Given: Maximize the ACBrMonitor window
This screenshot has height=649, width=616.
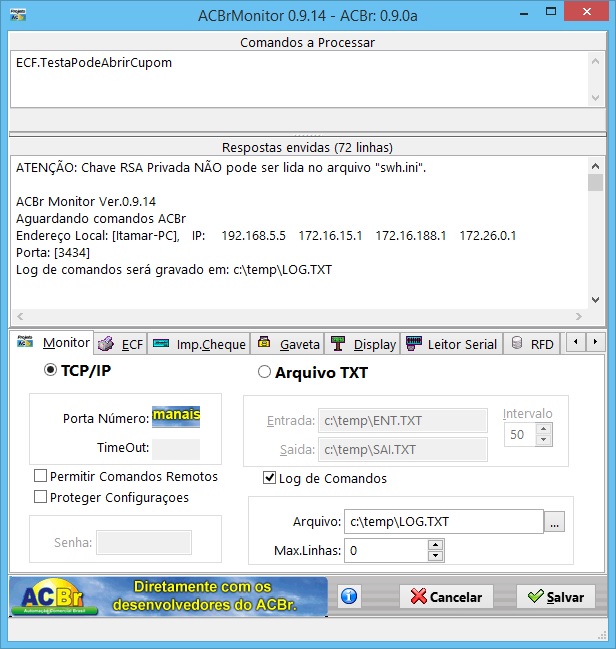Looking at the screenshot, I should click(x=551, y=12).
